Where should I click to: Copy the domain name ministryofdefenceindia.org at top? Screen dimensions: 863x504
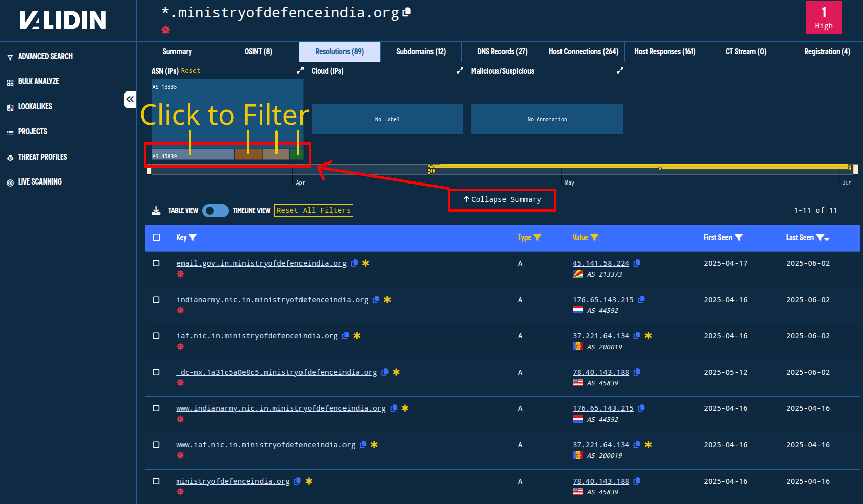(406, 12)
